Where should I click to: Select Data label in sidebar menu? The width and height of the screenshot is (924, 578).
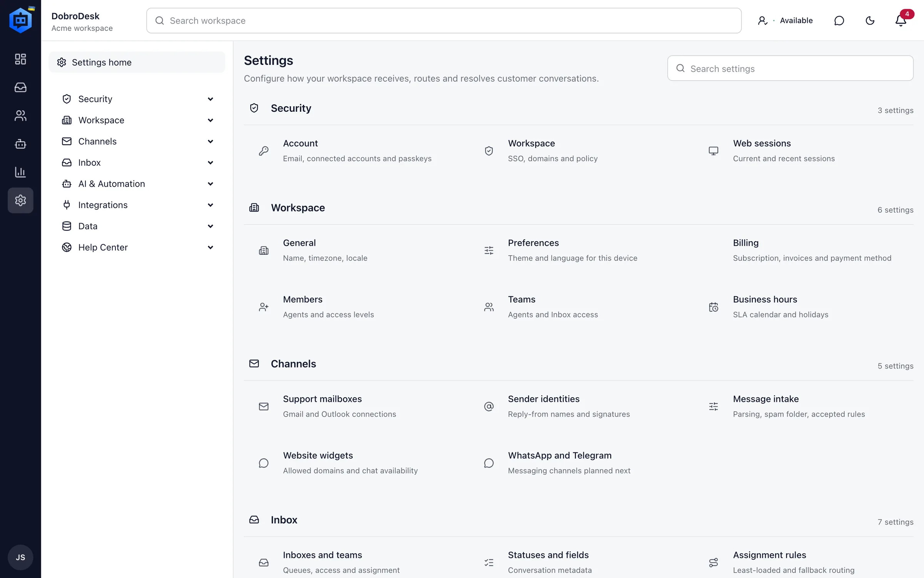(x=88, y=226)
